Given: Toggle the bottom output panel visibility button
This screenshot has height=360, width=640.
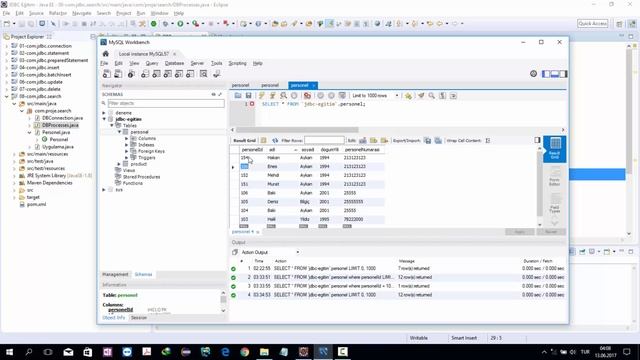Looking at the screenshot, I should pos(554,74).
